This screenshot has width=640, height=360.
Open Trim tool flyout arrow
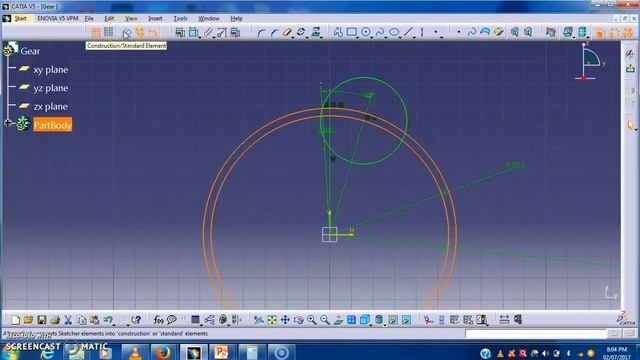click(293, 37)
